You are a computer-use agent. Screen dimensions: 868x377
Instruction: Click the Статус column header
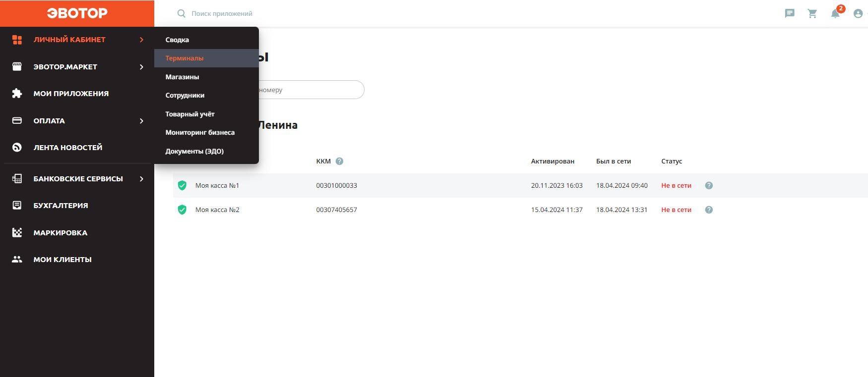tap(672, 161)
